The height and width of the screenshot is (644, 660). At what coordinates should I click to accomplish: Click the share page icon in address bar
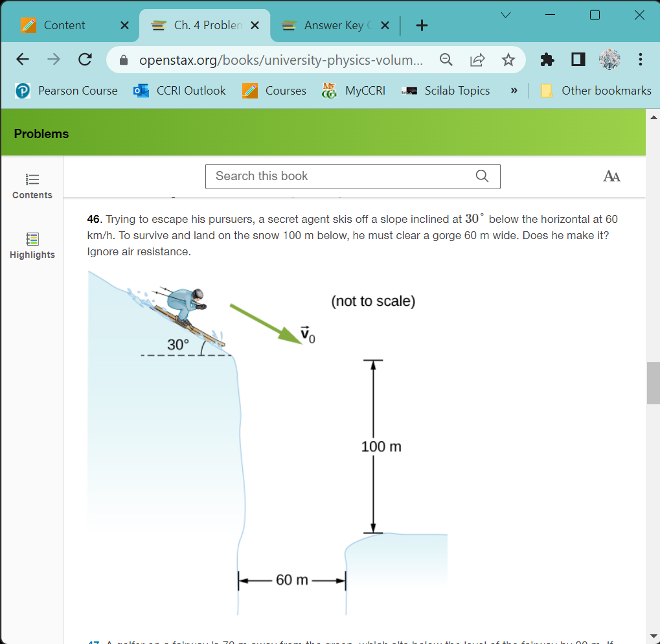tap(477, 60)
